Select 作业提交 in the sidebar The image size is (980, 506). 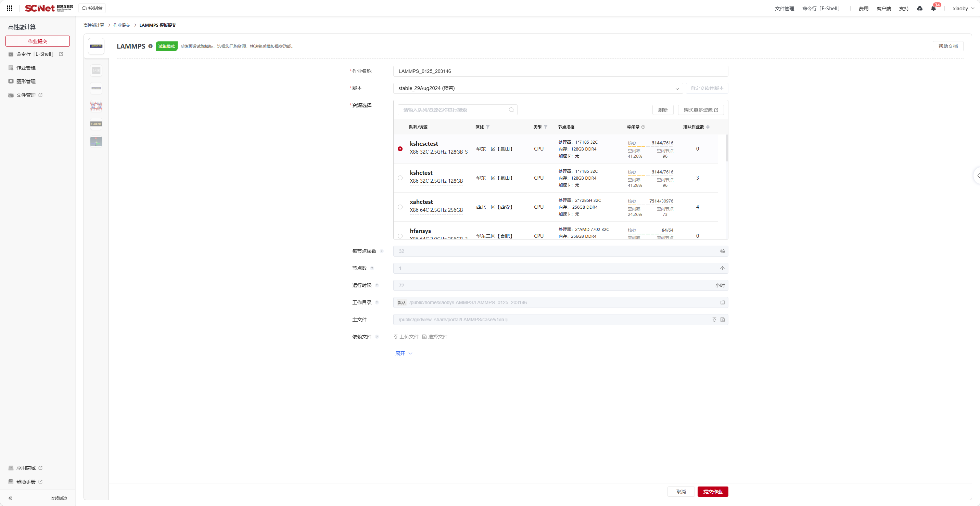[38, 41]
